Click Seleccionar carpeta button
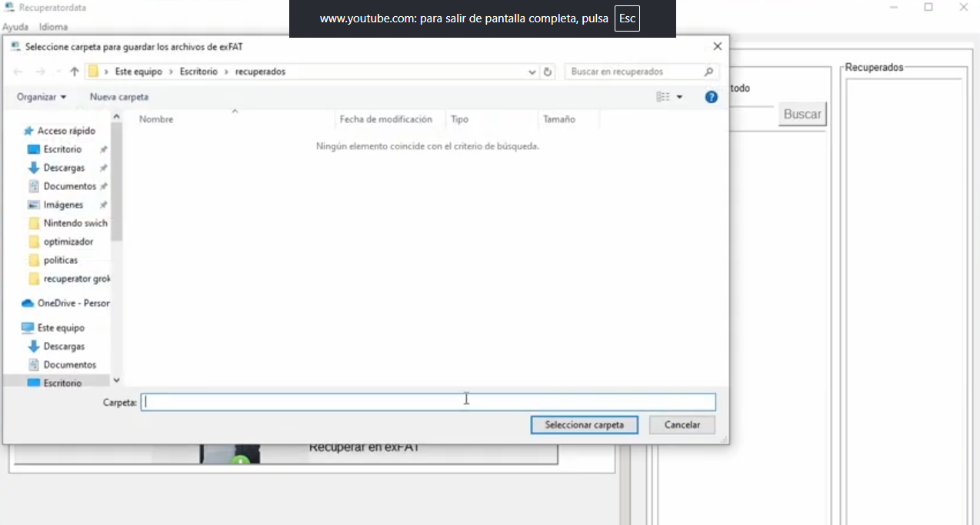980x525 pixels. (584, 425)
